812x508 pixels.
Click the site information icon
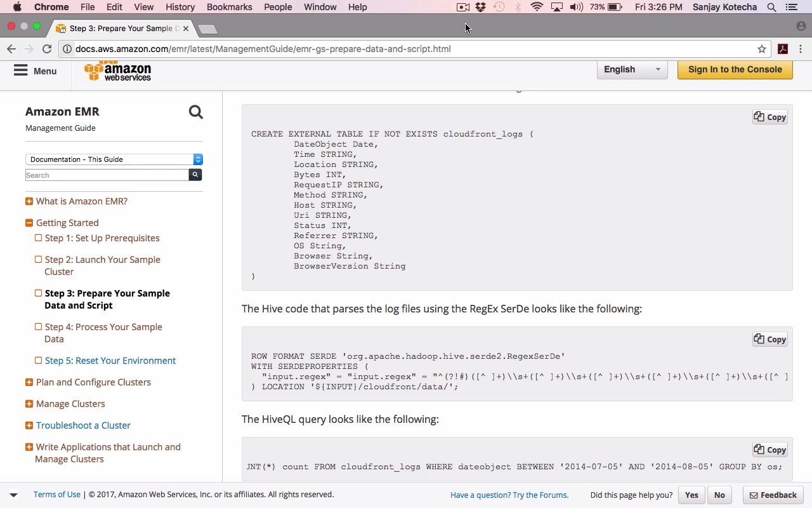click(67, 49)
